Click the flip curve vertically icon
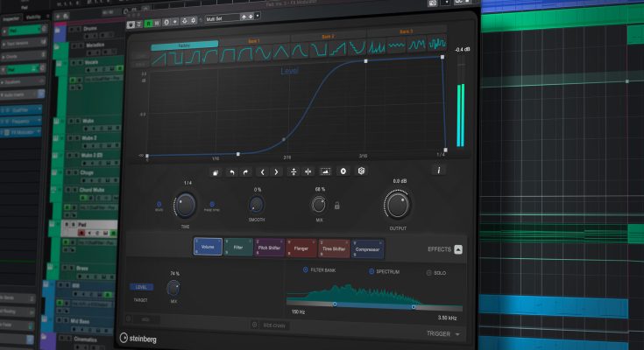 click(294, 171)
